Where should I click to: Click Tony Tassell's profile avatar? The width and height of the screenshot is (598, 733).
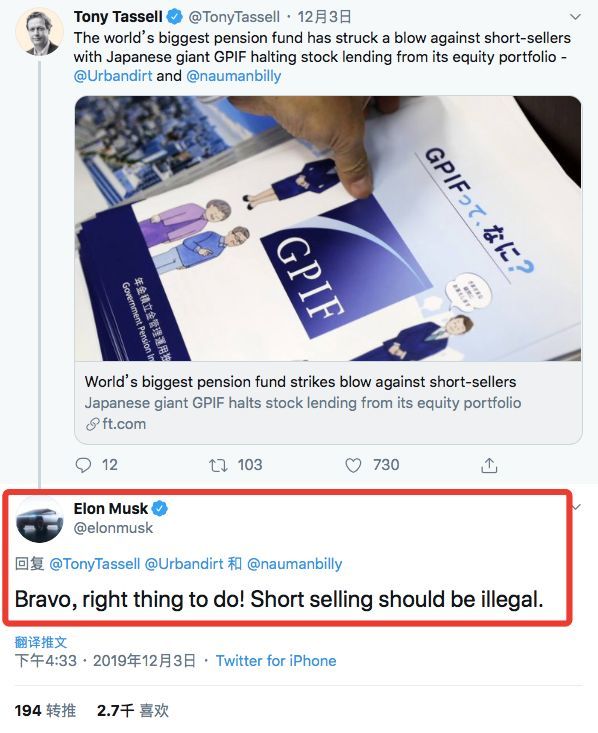(x=39, y=31)
